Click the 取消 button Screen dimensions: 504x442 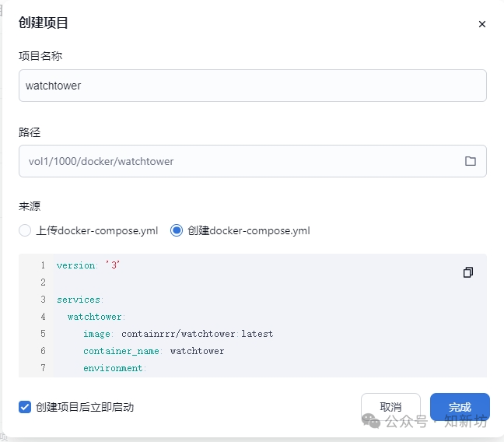pyautogui.click(x=390, y=407)
